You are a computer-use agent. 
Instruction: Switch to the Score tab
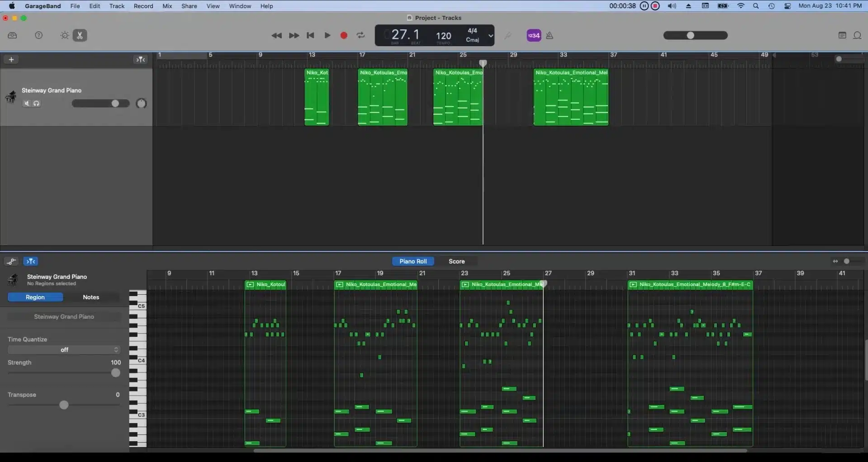pos(456,261)
